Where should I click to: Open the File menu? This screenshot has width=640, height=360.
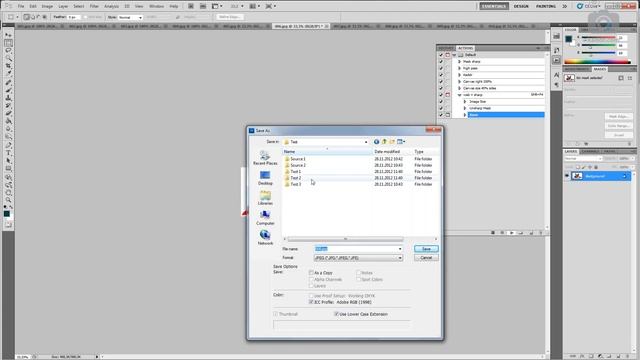21,6
